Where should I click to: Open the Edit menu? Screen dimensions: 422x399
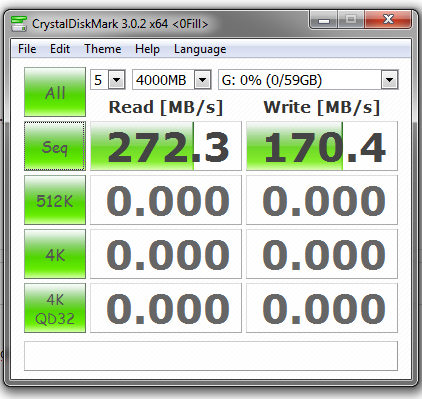click(60, 49)
